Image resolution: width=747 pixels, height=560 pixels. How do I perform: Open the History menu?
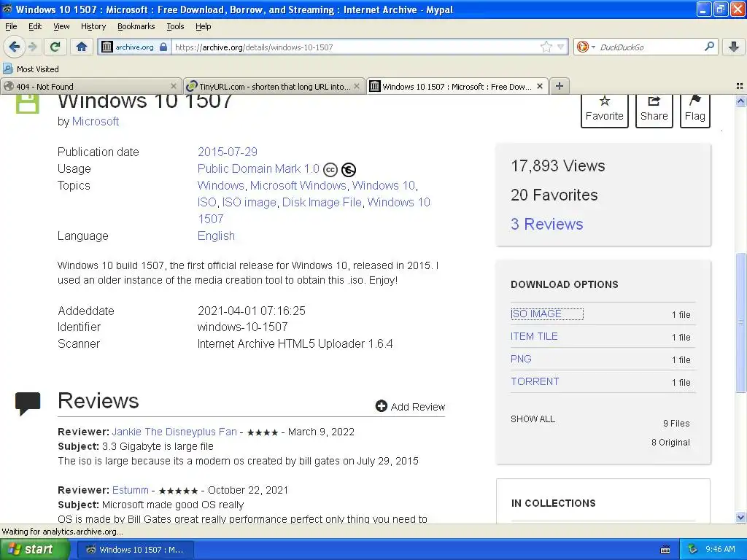[x=93, y=26]
